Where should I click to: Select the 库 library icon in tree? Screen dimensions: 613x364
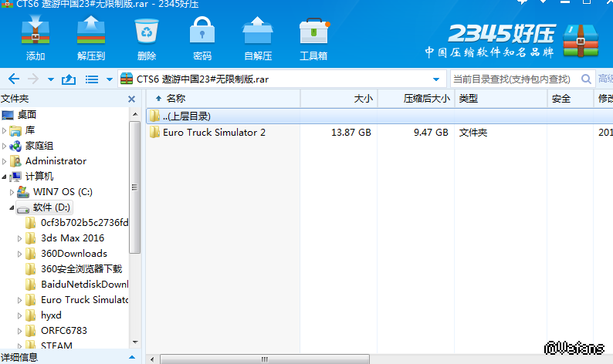point(15,130)
